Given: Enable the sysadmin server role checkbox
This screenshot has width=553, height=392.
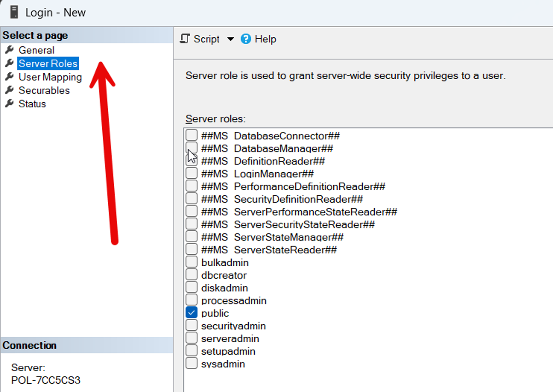Looking at the screenshot, I should 191,363.
